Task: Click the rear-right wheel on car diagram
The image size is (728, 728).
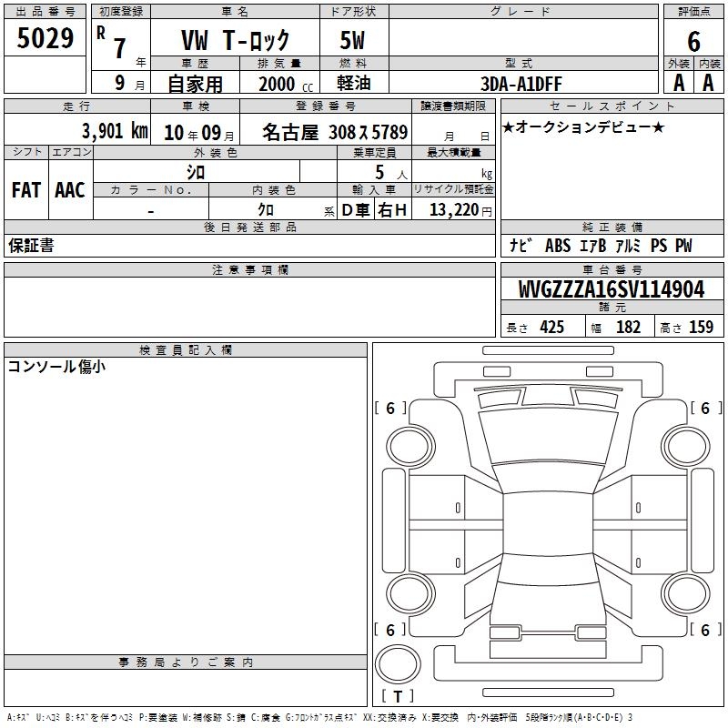Action: coord(686,594)
